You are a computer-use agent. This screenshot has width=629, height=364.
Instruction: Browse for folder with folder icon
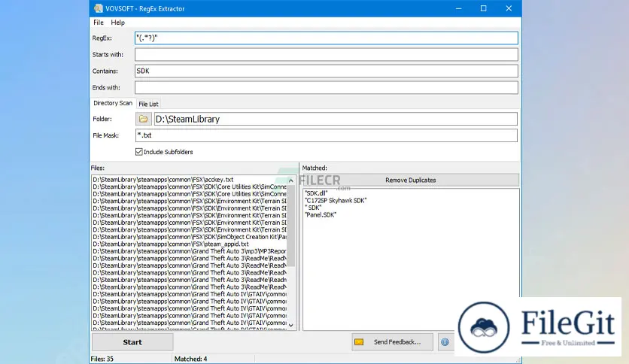(143, 119)
